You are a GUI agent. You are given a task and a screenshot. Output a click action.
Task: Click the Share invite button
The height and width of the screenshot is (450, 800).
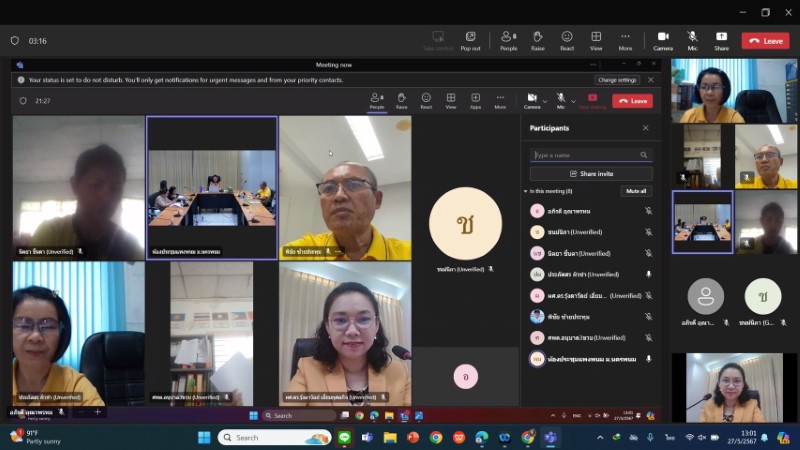[x=591, y=173]
